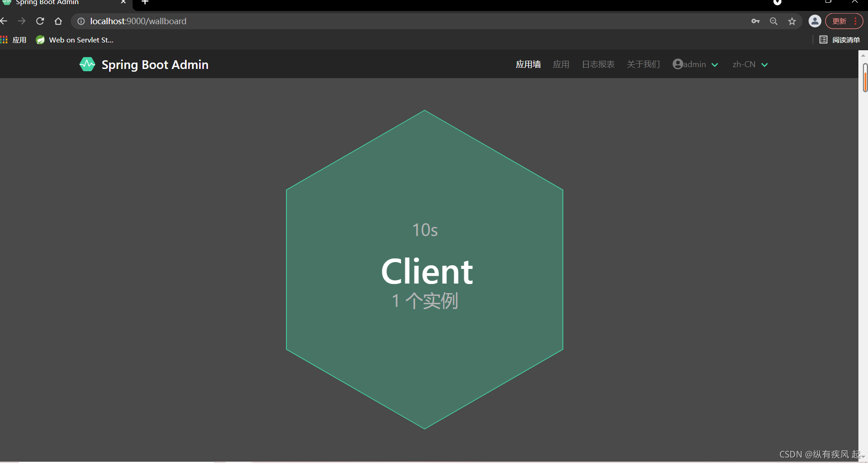Screen dimensions: 868x463
Task: Click the page vertical scrollbar thumb
Action: click(865, 78)
